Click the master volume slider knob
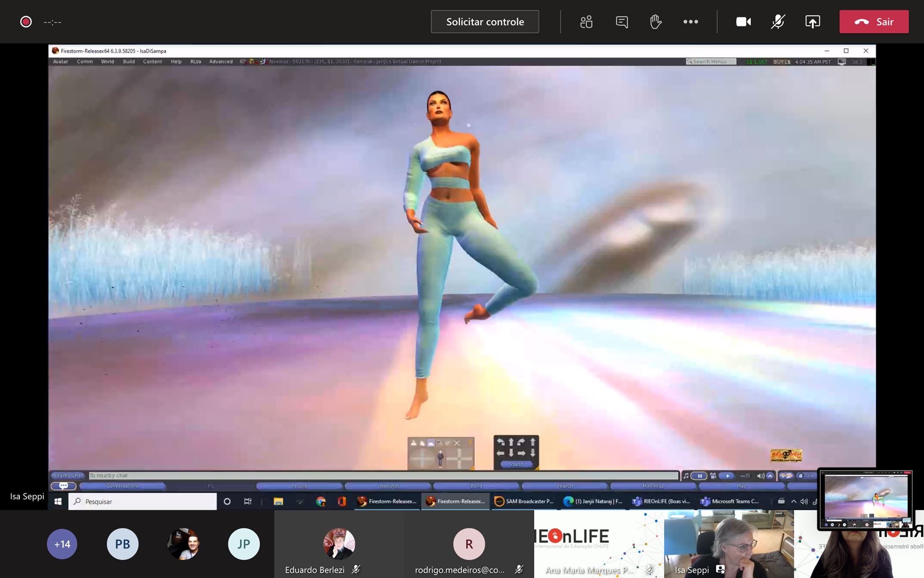The height and width of the screenshot is (578, 924). tap(748, 475)
